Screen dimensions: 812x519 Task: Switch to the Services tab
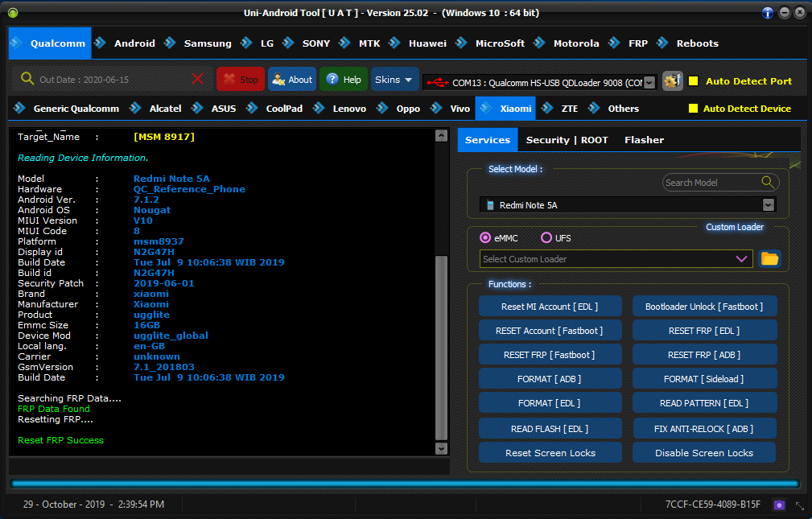tap(488, 140)
